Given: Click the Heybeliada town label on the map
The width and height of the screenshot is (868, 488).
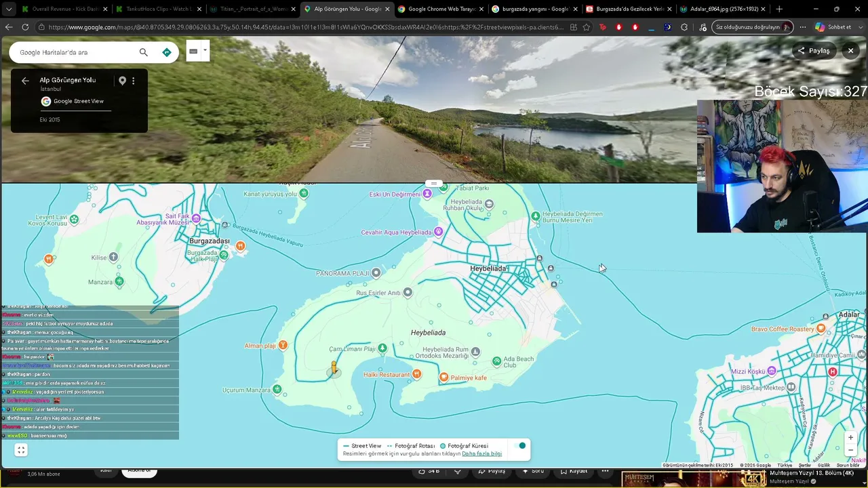Looking at the screenshot, I should click(488, 268).
